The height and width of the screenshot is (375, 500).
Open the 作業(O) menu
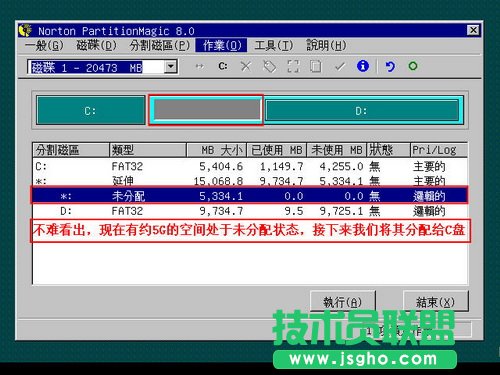point(222,45)
